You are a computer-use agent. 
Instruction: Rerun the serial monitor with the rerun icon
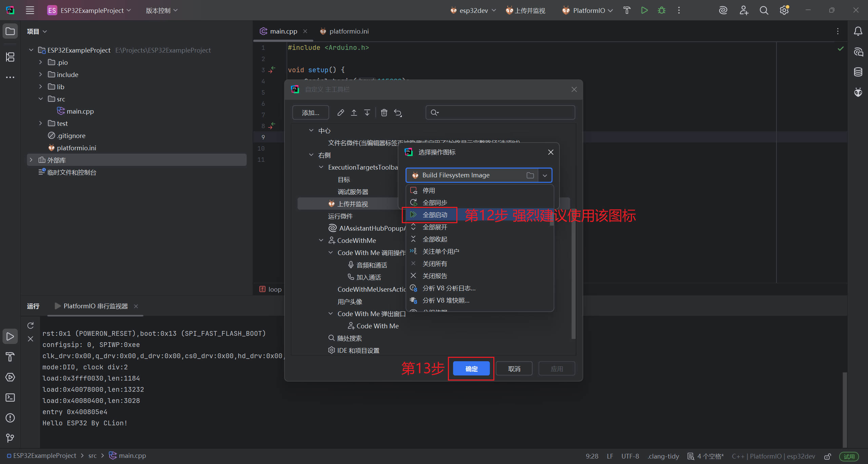(x=31, y=326)
